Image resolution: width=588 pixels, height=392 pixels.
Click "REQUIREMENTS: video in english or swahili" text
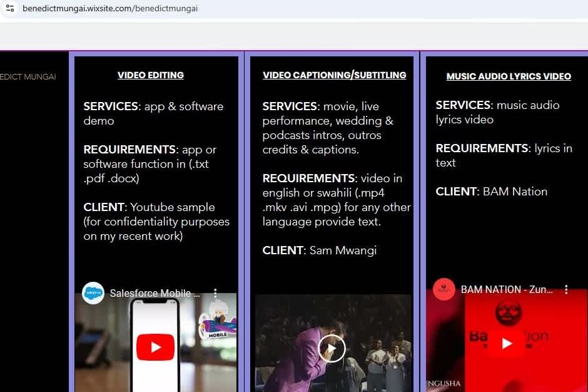(x=332, y=185)
